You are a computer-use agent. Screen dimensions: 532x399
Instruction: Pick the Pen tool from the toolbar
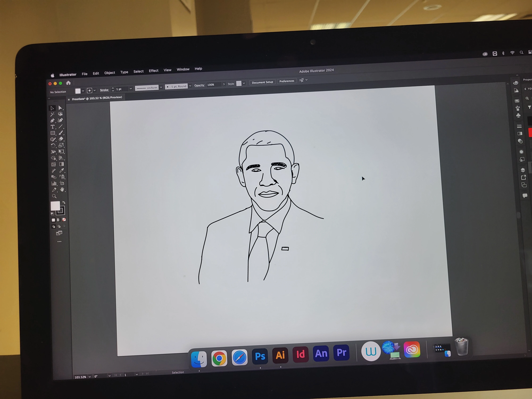pyautogui.click(x=53, y=121)
